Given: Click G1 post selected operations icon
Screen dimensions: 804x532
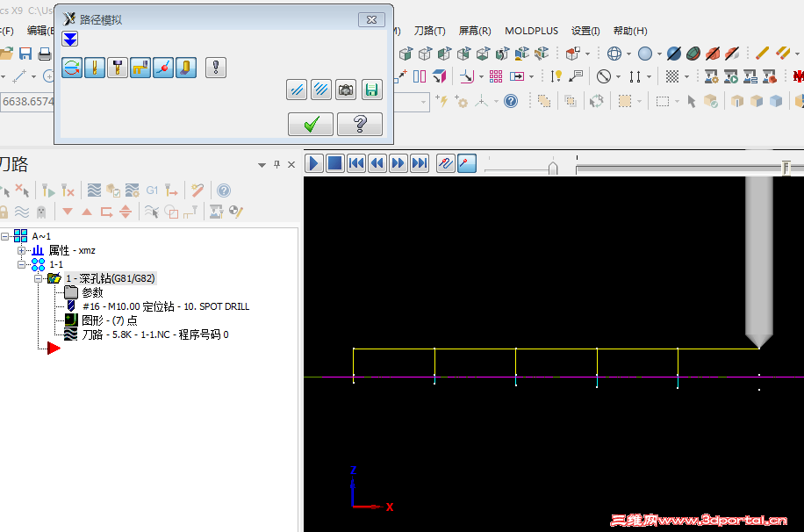Looking at the screenshot, I should click(x=152, y=191).
